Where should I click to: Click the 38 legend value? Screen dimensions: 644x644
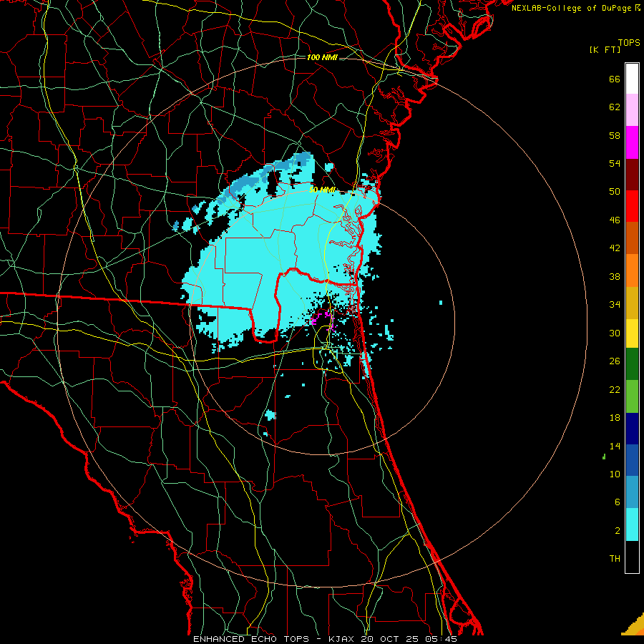pyautogui.click(x=615, y=277)
